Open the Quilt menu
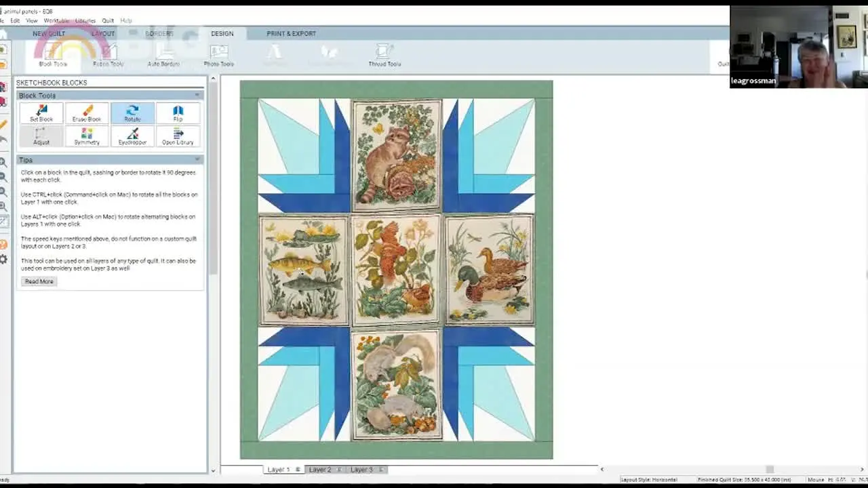The image size is (868, 488). coord(108,21)
